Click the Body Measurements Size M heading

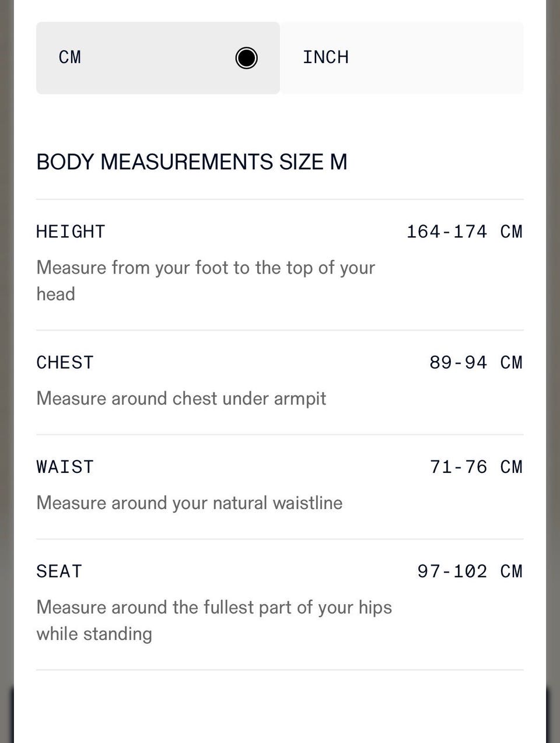[x=191, y=162]
